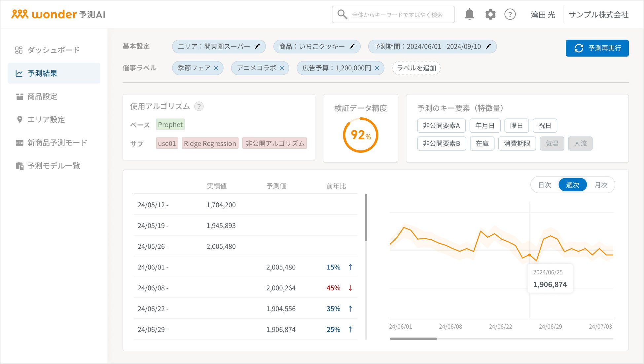Click the notification bell icon
Image resolution: width=644 pixels, height=364 pixels.
tap(469, 15)
